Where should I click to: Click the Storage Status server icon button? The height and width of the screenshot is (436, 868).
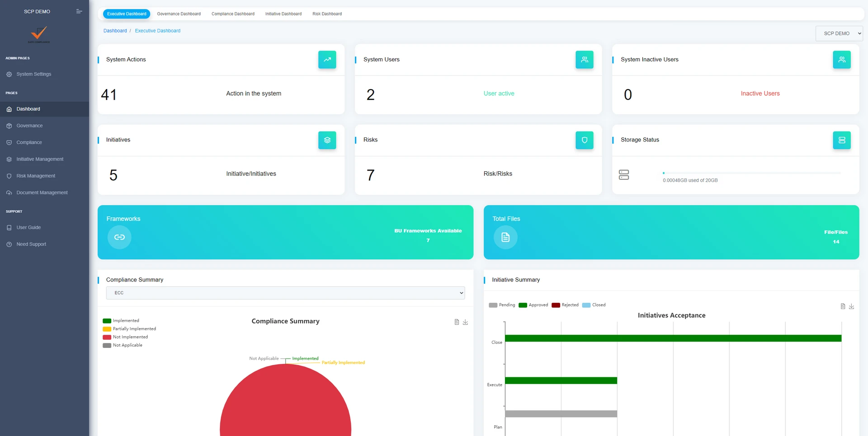pyautogui.click(x=841, y=140)
